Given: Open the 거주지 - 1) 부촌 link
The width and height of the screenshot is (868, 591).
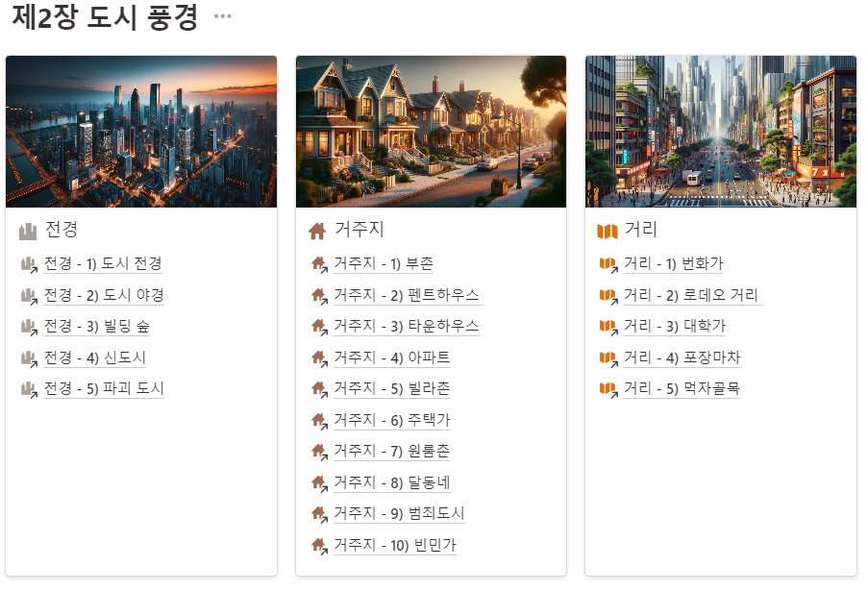Looking at the screenshot, I should (x=384, y=264).
